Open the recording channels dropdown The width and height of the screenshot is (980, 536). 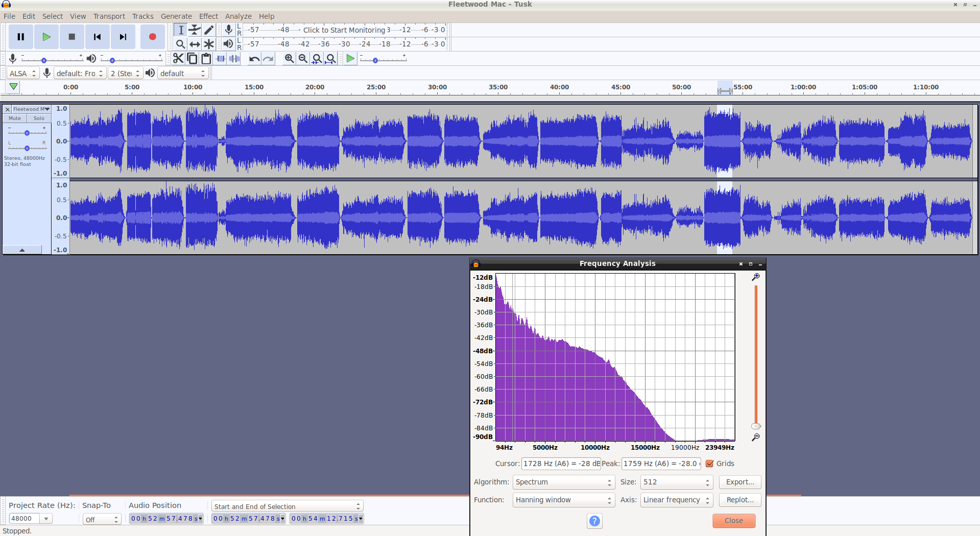tap(125, 74)
